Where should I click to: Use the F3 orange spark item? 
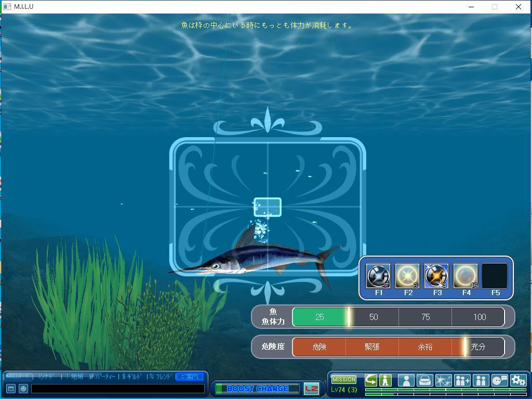(436, 275)
